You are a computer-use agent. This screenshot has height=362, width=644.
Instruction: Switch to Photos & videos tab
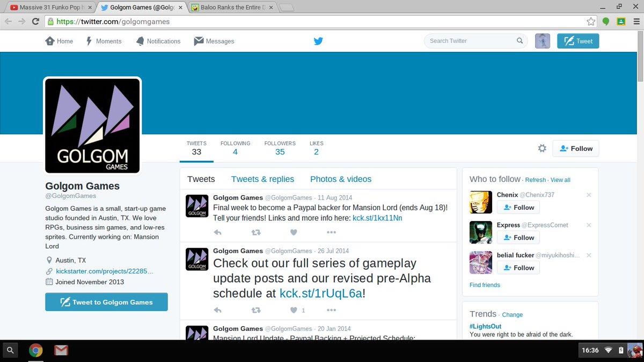tap(341, 179)
